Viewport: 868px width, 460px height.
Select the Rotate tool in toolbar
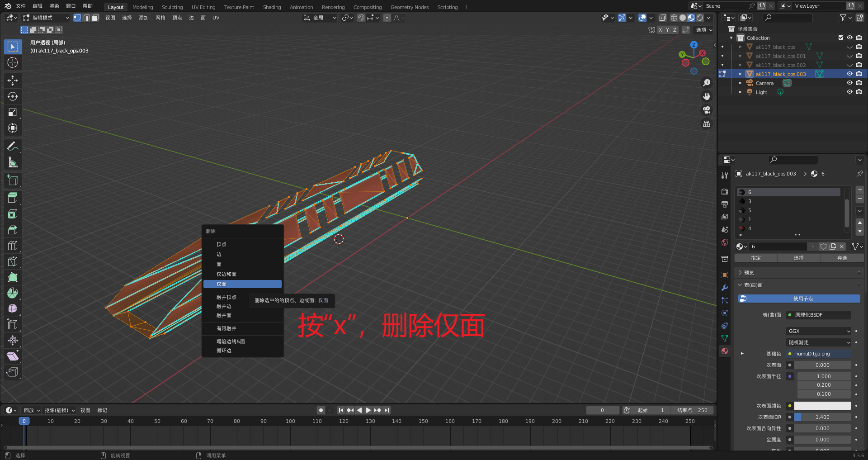[13, 96]
